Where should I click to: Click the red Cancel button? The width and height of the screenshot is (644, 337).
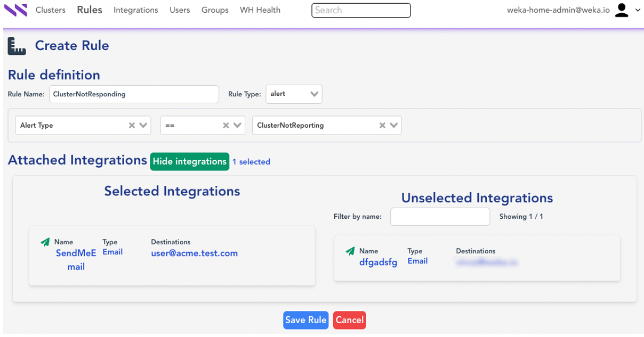pos(349,320)
